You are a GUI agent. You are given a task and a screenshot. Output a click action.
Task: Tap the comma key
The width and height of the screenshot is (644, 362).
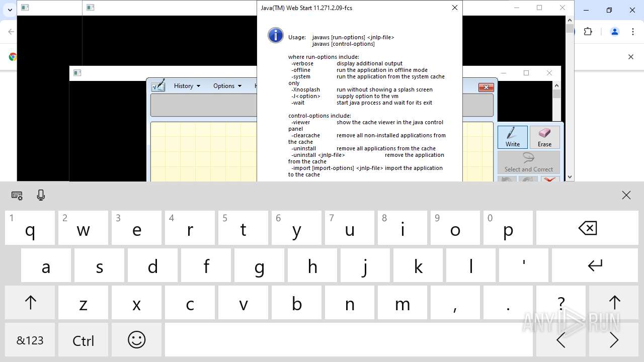tap(455, 303)
